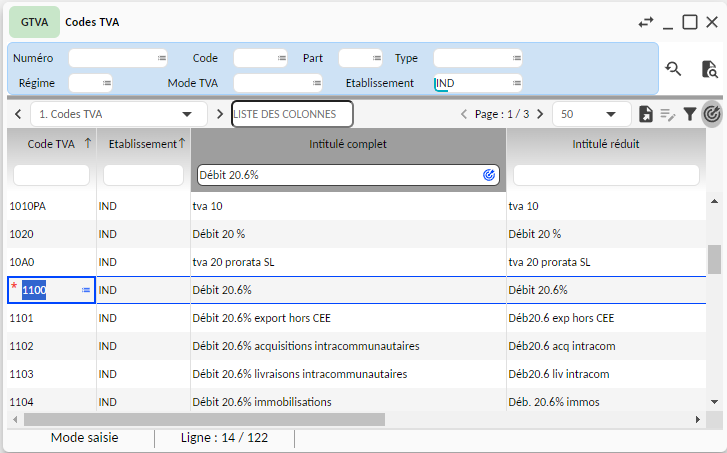This screenshot has height=453, width=727.
Task: Go to the next page of results
Action: 541,114
